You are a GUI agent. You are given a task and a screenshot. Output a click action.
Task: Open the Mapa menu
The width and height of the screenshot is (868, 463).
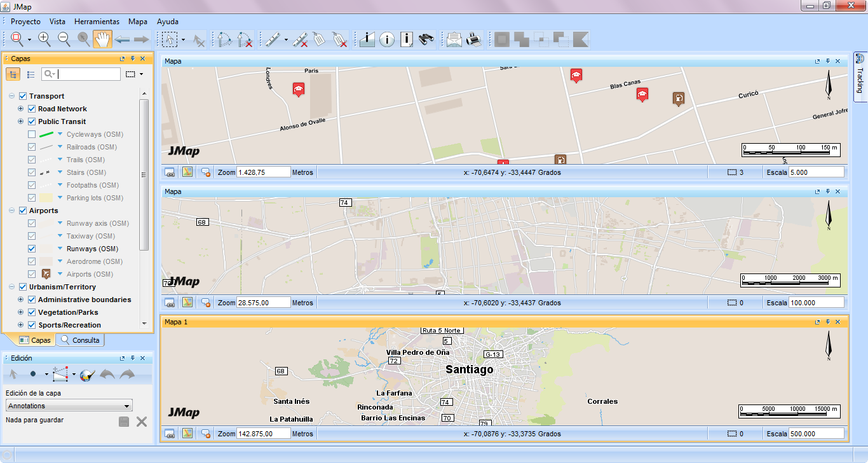point(137,21)
